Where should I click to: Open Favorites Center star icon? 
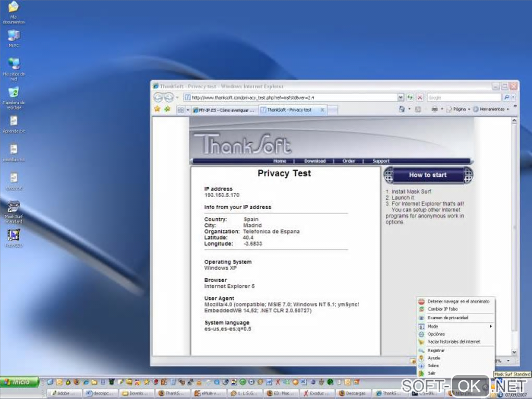click(157, 109)
